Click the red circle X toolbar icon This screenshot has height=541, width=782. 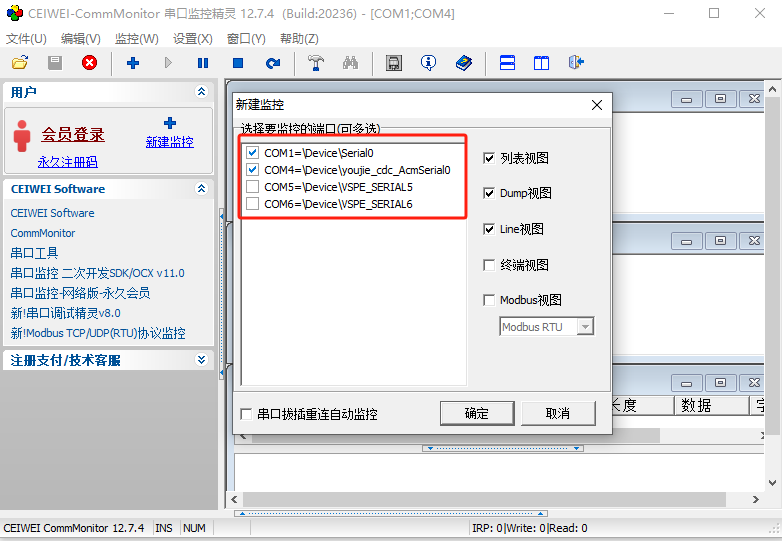coord(89,63)
